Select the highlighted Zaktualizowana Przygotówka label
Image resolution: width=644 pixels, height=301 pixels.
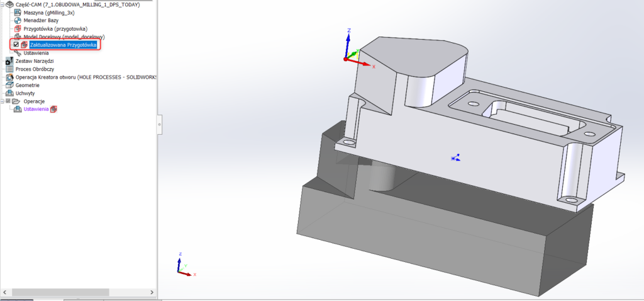[63, 45]
